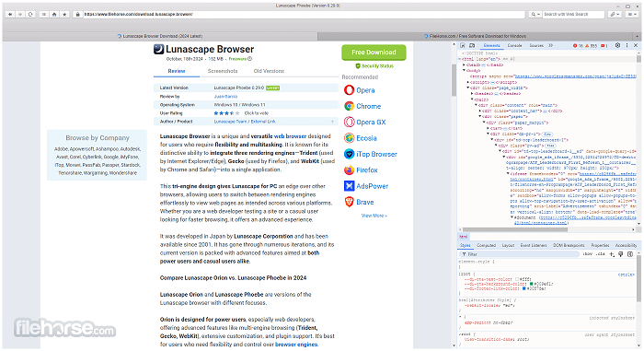This screenshot has height=351, width=644.
Task: Select the Properties pane tab
Action: pyautogui.click(x=600, y=245)
